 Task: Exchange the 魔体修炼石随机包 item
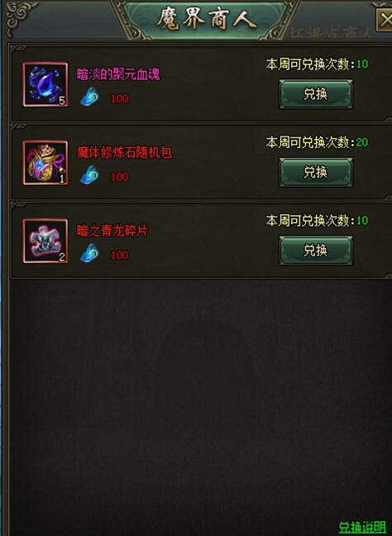(x=316, y=172)
